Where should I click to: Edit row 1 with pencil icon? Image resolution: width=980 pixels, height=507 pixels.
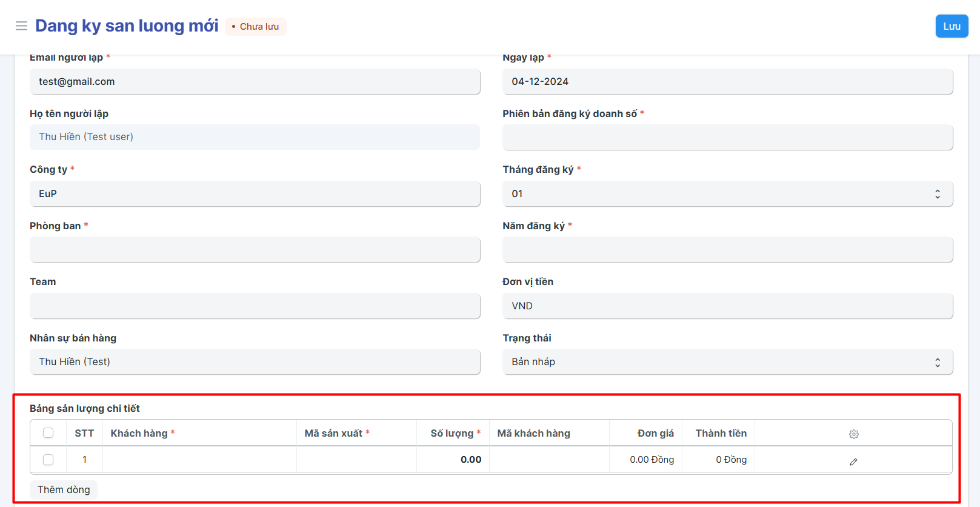[x=853, y=462]
